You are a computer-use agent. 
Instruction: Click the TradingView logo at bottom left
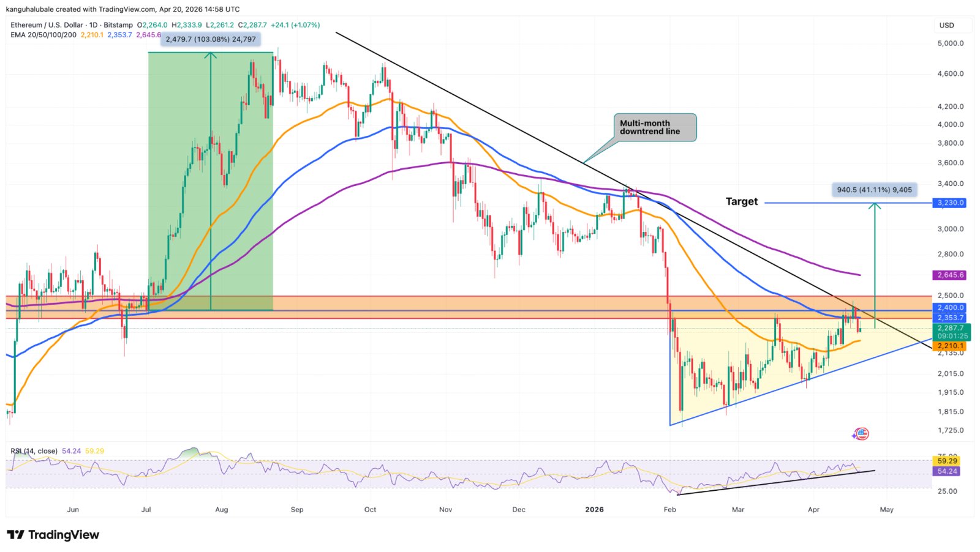pyautogui.click(x=53, y=535)
